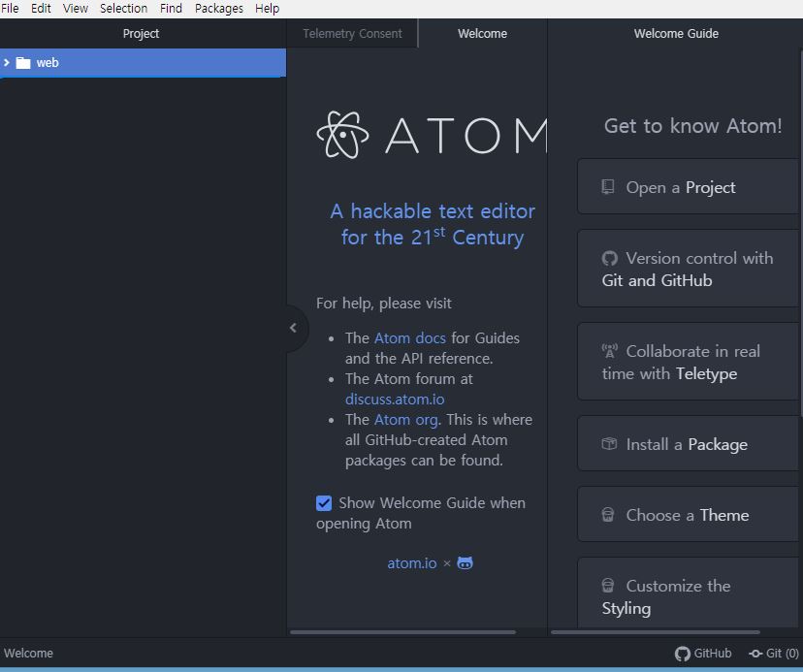Click the Atom logo icon
This screenshot has width=803, height=672.
342,135
